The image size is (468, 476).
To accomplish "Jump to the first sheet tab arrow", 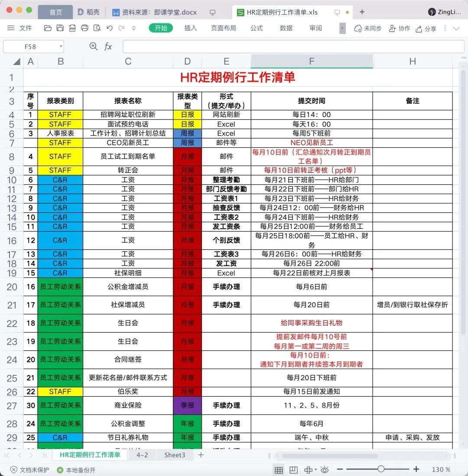I will click(7, 455).
